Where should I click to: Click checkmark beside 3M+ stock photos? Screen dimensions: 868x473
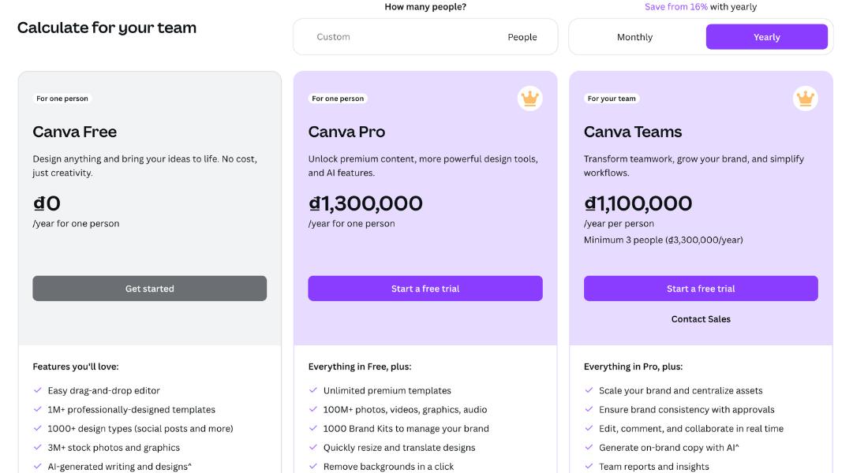[38, 447]
